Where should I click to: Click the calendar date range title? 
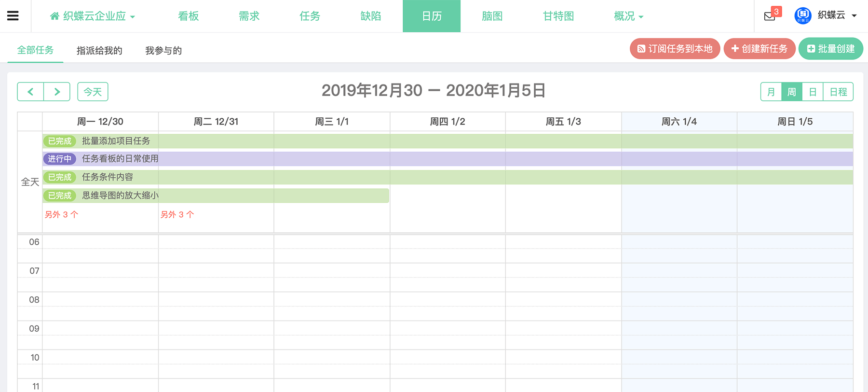click(434, 90)
